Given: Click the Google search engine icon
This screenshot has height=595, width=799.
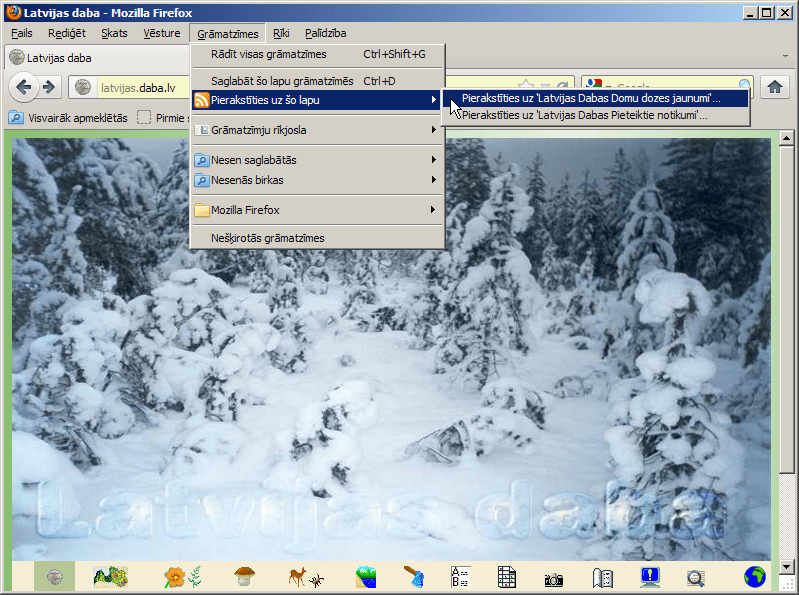Looking at the screenshot, I should (x=594, y=85).
